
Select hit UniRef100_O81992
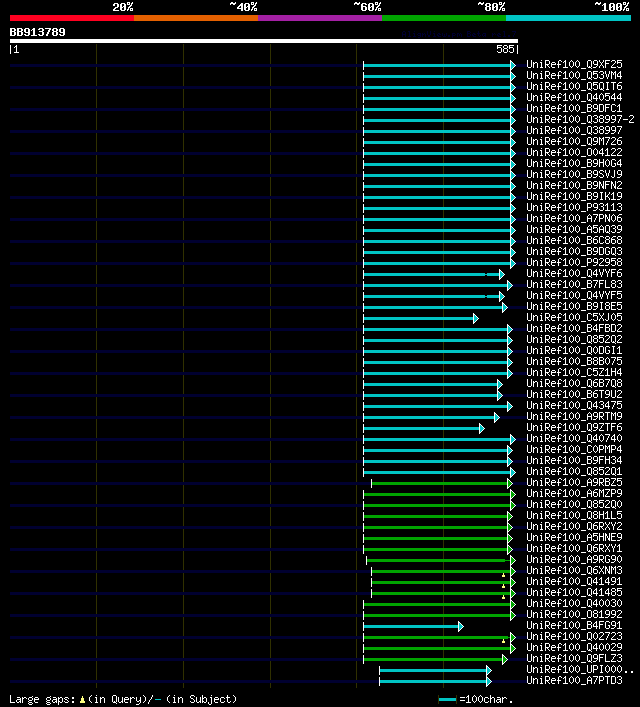[574, 614]
